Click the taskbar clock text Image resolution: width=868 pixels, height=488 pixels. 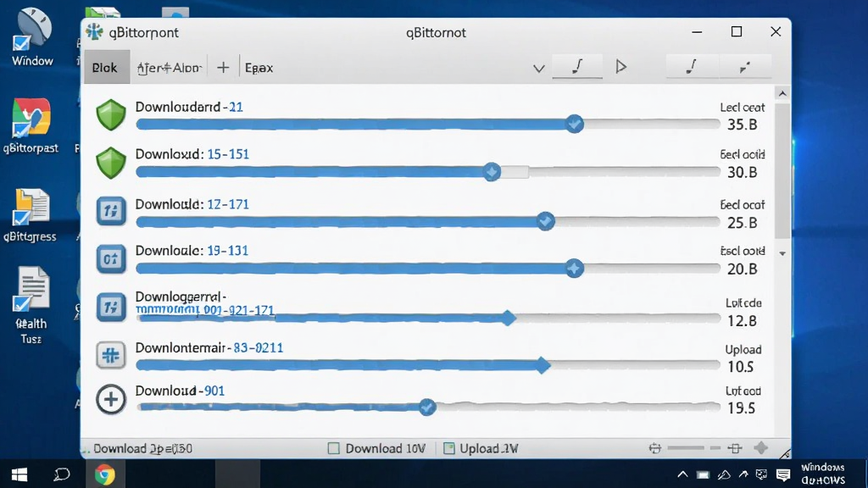pyautogui.click(x=823, y=474)
